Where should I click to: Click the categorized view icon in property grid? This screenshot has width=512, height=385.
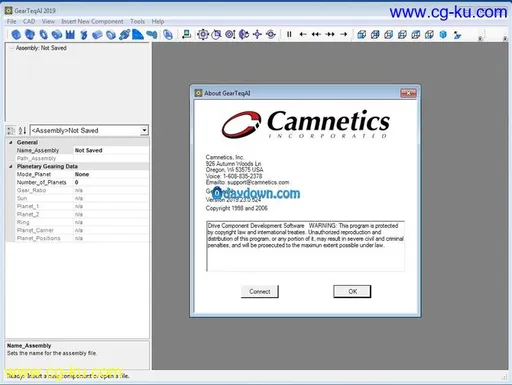[11, 131]
